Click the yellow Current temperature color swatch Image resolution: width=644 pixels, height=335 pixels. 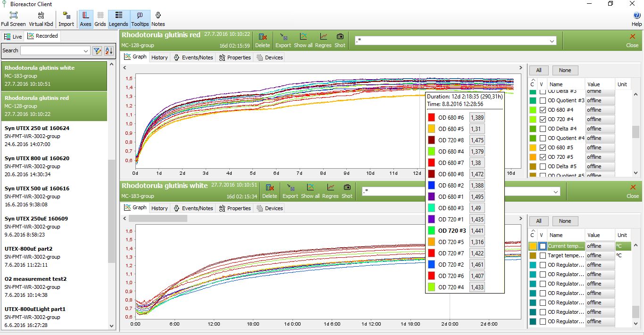tap(533, 246)
